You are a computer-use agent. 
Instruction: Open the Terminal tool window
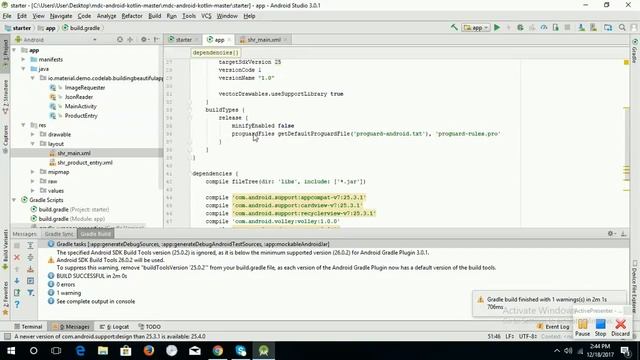pyautogui.click(x=28, y=327)
